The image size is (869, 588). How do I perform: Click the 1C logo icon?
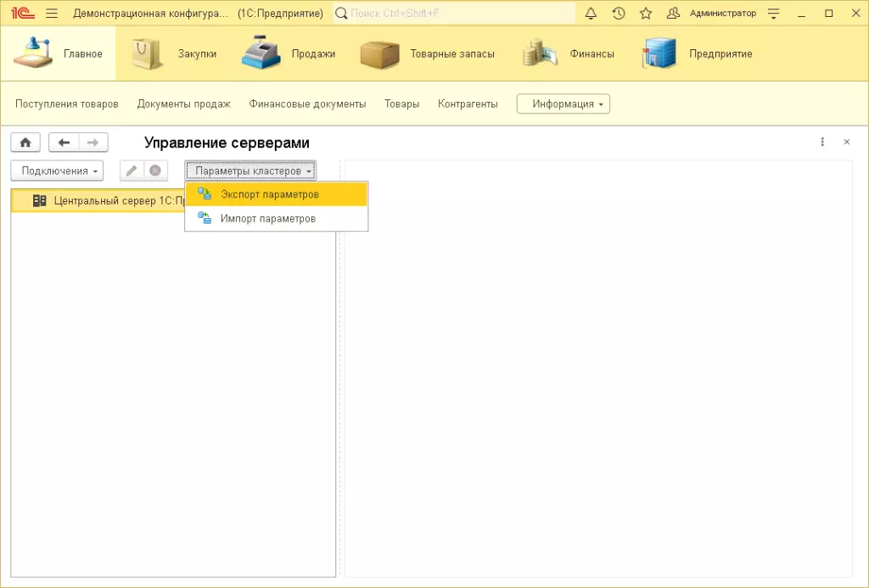coord(23,13)
